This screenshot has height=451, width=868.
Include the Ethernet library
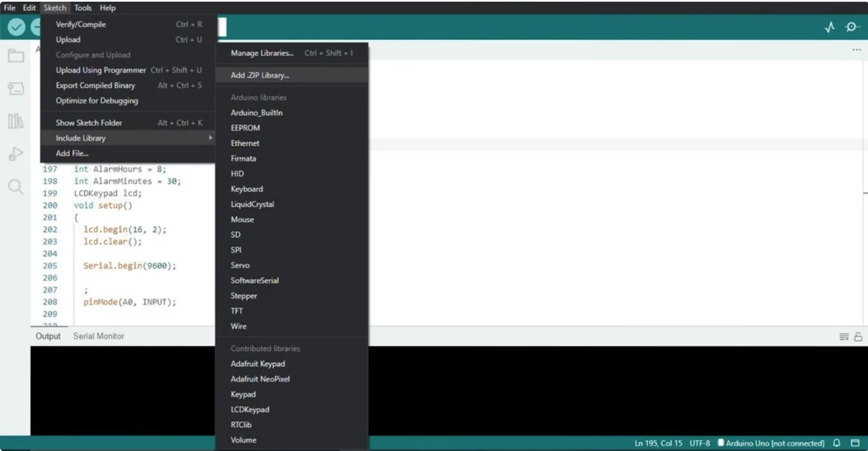[292, 143]
